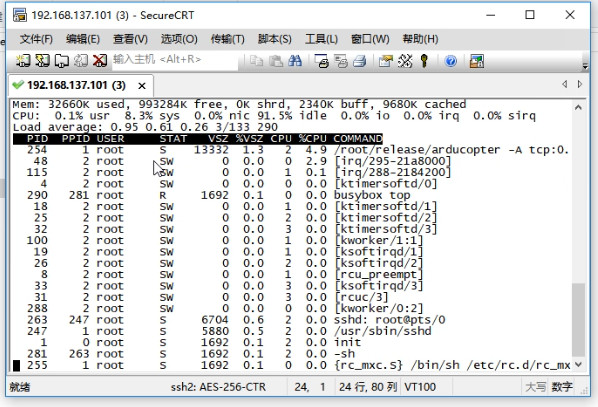This screenshot has width=598, height=407.
Task: Click the 'ssh2: AES-256-CTR' status bar text
Action: point(218,387)
